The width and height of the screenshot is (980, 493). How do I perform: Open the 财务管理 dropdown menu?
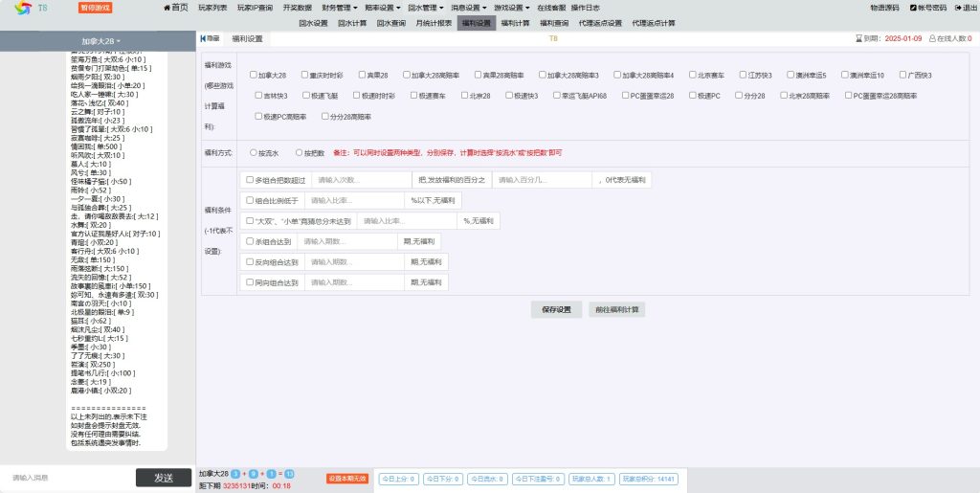tap(341, 8)
